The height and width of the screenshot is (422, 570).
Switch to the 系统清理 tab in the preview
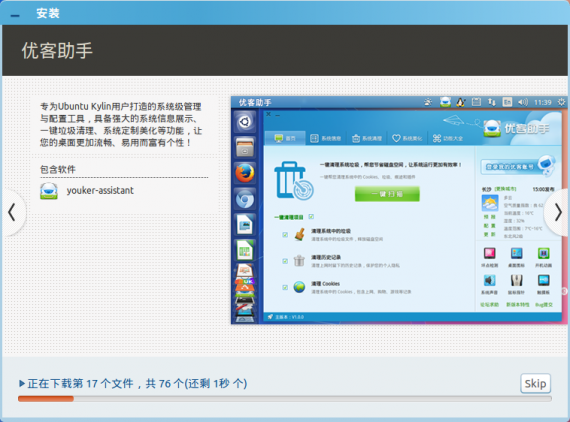367,138
